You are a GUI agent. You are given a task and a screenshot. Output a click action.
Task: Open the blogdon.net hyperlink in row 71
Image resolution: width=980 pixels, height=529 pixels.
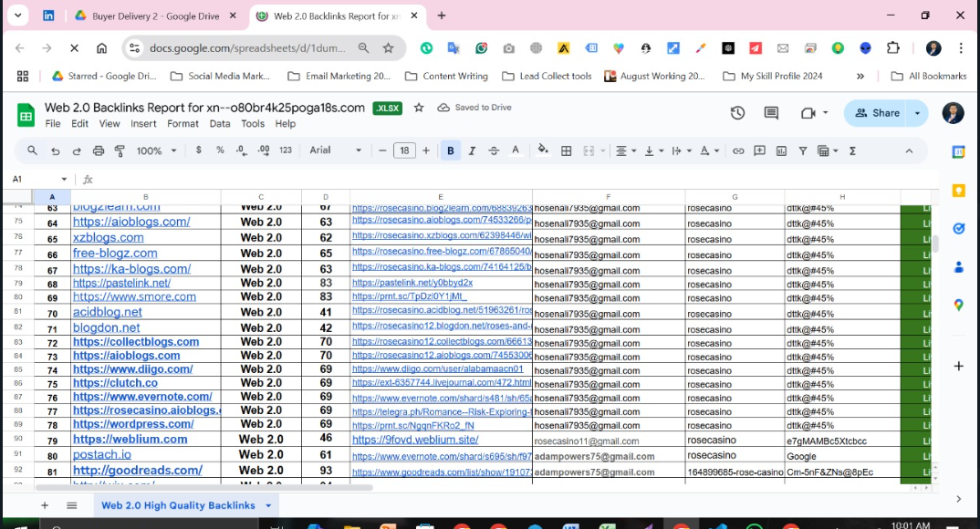(x=106, y=327)
